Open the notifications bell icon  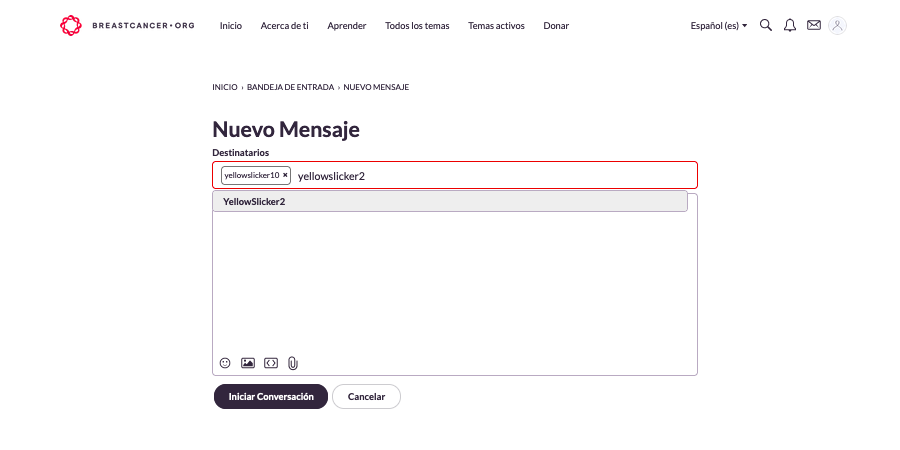pyautogui.click(x=790, y=25)
